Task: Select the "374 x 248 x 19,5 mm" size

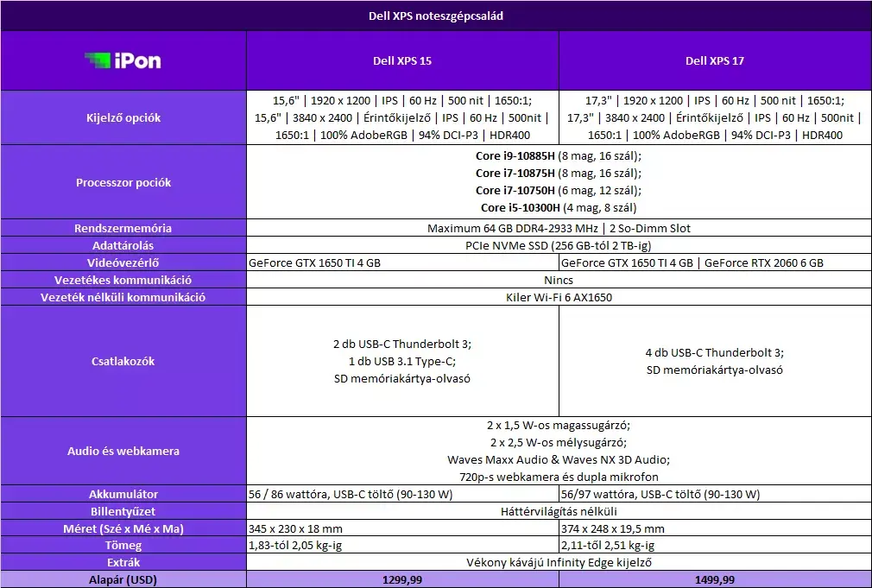Action: [613, 528]
